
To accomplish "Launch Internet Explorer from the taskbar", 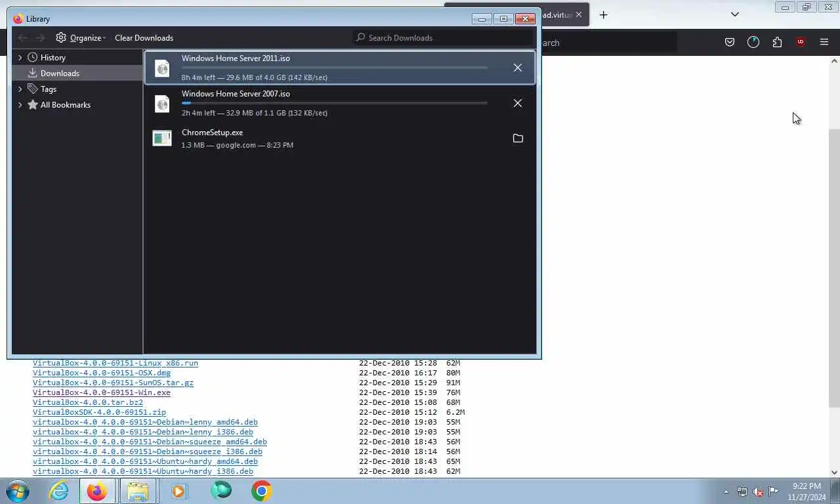I will pyautogui.click(x=59, y=491).
